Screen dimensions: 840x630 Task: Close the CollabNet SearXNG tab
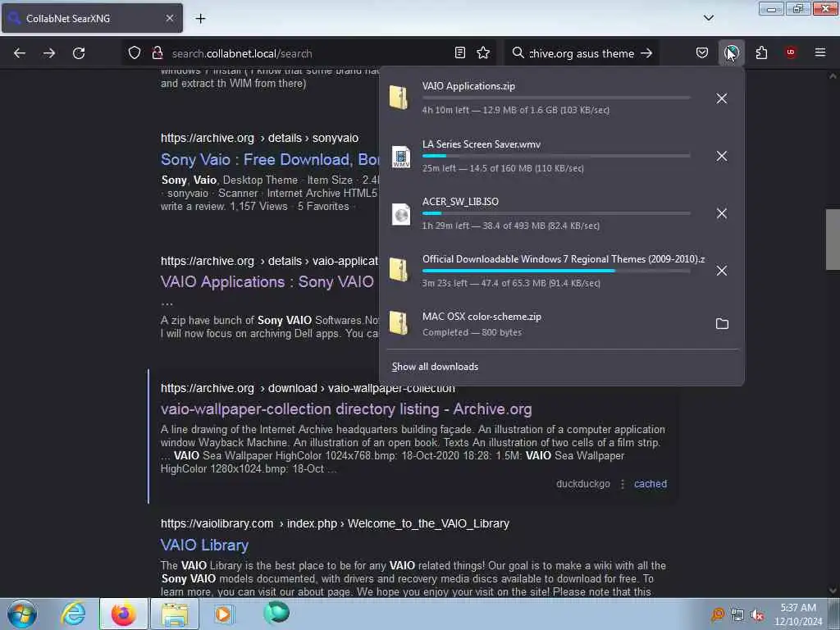click(x=169, y=18)
